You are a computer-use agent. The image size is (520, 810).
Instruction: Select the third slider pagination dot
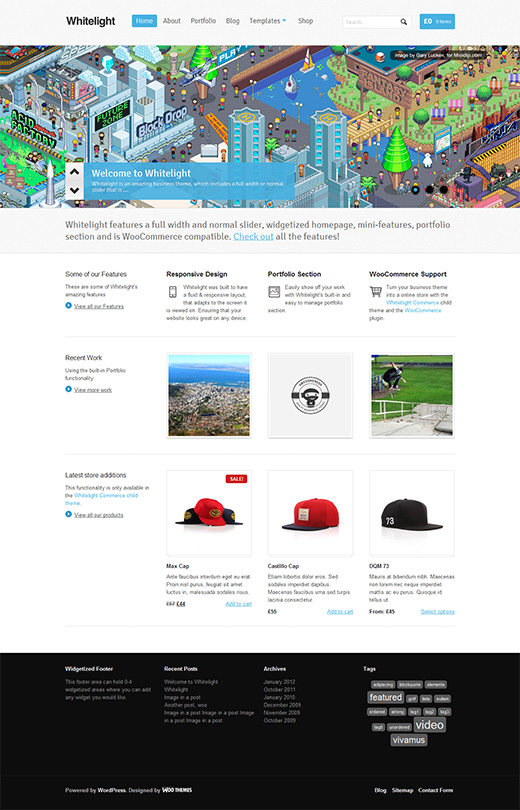(444, 190)
